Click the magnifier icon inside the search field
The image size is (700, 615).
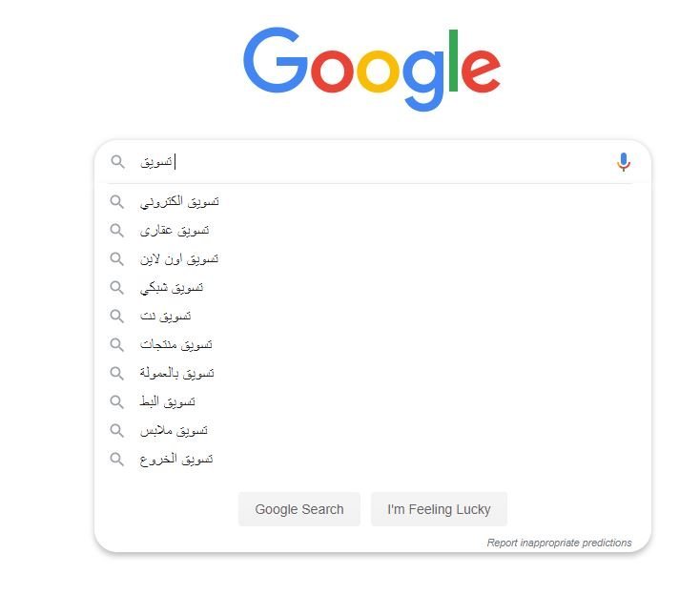[x=118, y=161]
